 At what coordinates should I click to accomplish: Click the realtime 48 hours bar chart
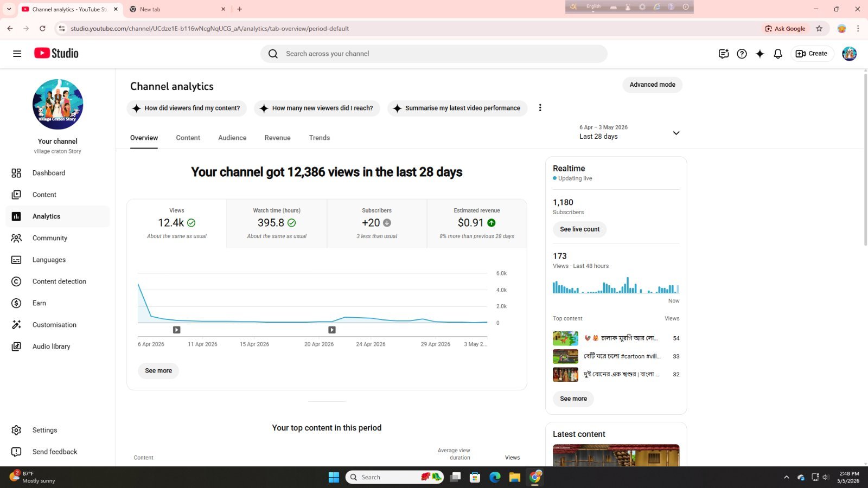tap(616, 286)
